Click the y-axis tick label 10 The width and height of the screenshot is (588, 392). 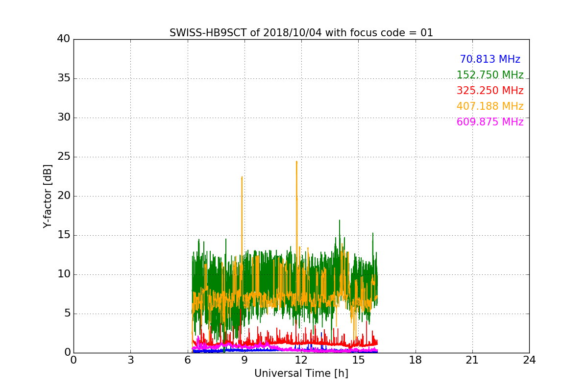[x=64, y=274]
